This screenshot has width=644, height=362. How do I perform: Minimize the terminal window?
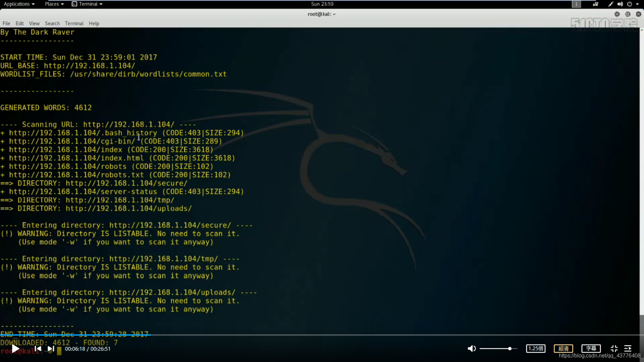(x=617, y=14)
